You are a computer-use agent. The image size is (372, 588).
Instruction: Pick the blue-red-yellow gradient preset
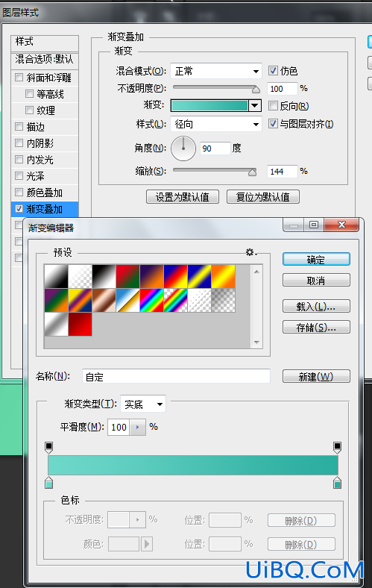[176, 276]
